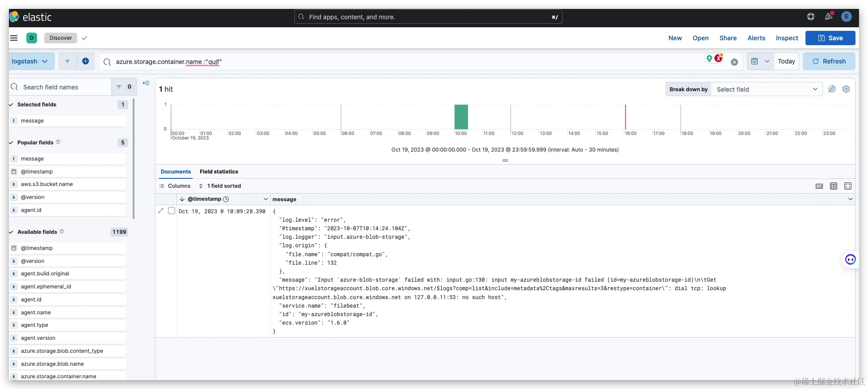Open the Columns selector
The height and width of the screenshot is (389, 868).
click(175, 186)
